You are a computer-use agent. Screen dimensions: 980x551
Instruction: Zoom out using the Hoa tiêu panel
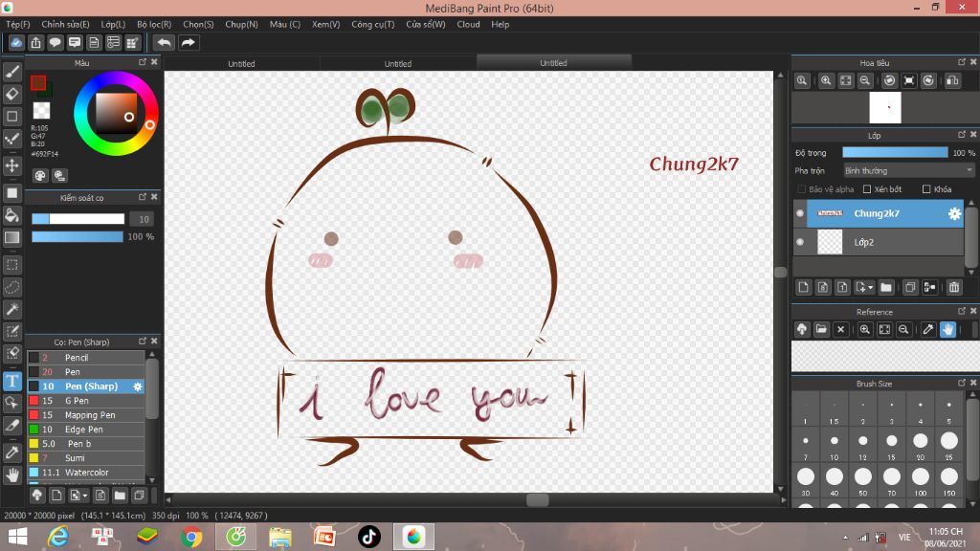pos(865,80)
